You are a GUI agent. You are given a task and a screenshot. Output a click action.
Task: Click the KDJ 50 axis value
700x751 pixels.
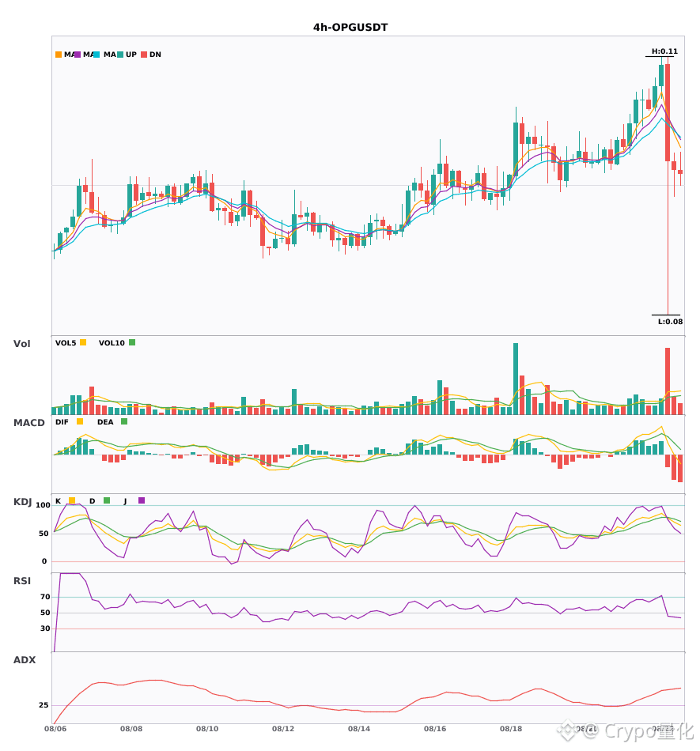point(44,534)
